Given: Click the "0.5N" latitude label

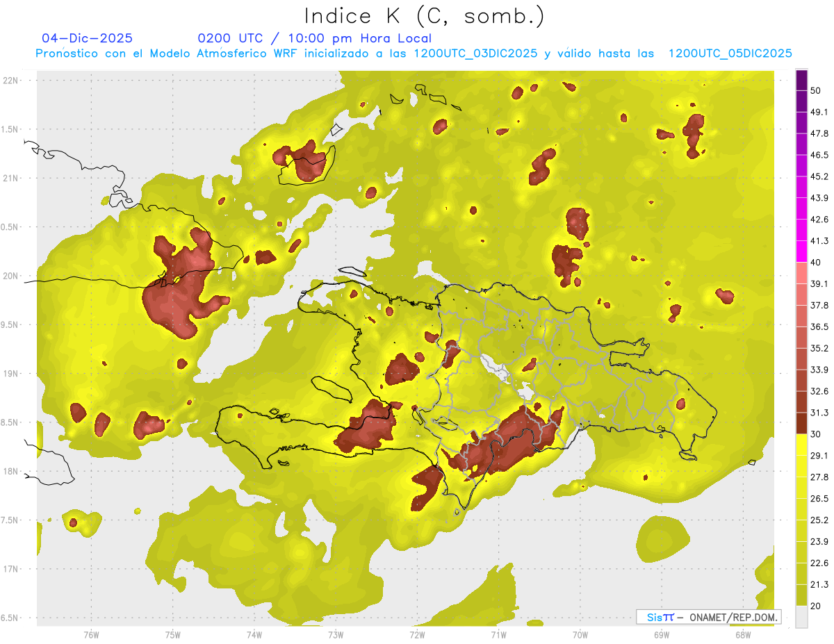Looking at the screenshot, I should coord(10,227).
